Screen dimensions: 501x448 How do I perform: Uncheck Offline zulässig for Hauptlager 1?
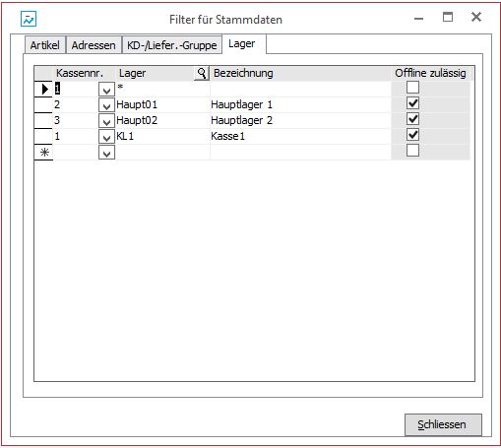[412, 103]
